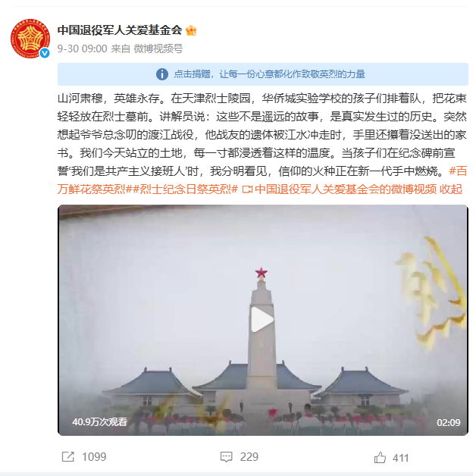Click the gold crown membership badge
The width and height of the screenshot is (473, 476).
tap(191, 30)
